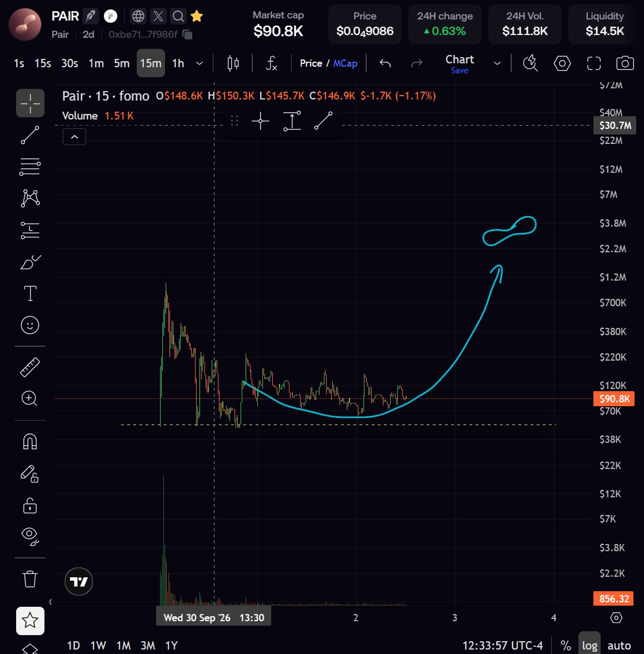Select the crosshair cursor tool

31,103
